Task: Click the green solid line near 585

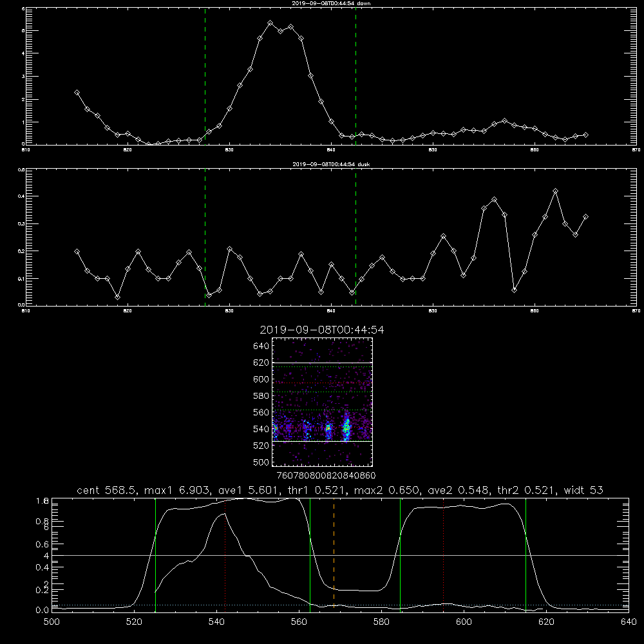Action: 400,555
